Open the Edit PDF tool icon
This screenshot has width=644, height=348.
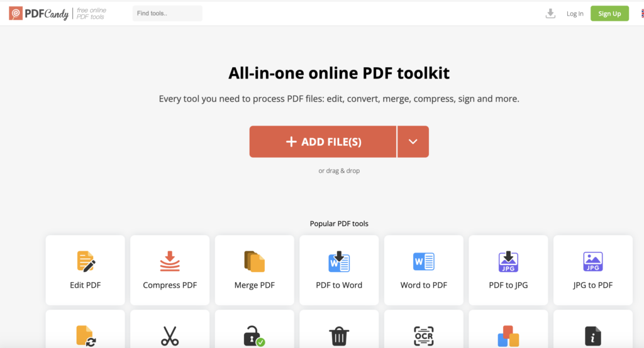[86, 261]
